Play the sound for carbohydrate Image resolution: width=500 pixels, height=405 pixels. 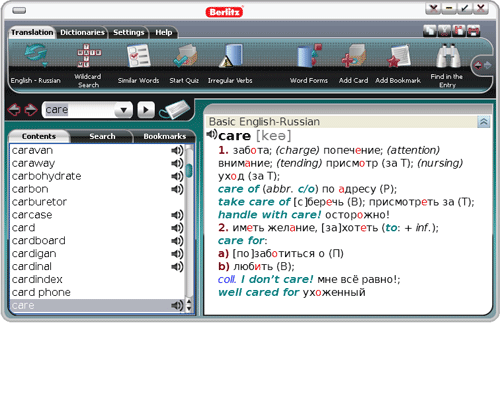pos(177,176)
